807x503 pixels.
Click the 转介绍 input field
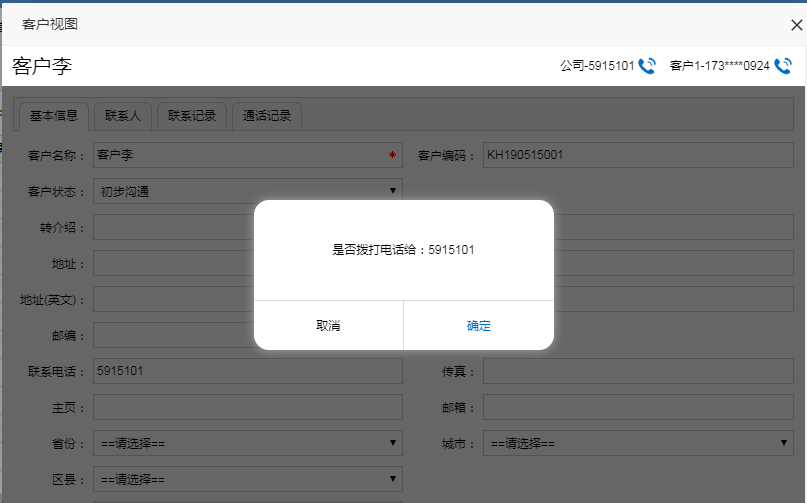coord(172,227)
